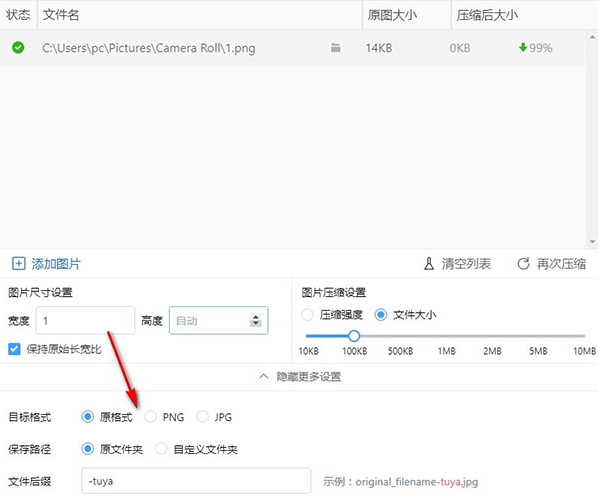Click the height field stepper arrows
This screenshot has height=499, width=598.
click(256, 320)
